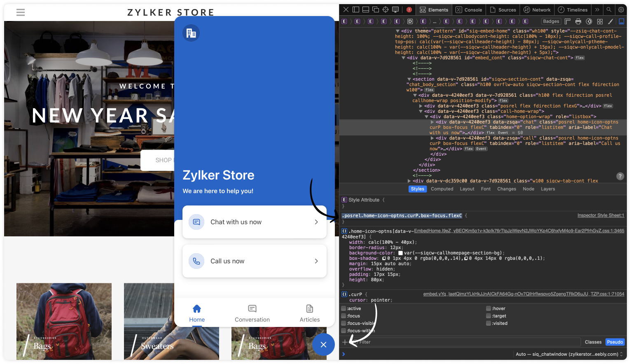Screen dimensions: 631x364
Task: Open the embed css source link for .curP
Action: coord(524,294)
